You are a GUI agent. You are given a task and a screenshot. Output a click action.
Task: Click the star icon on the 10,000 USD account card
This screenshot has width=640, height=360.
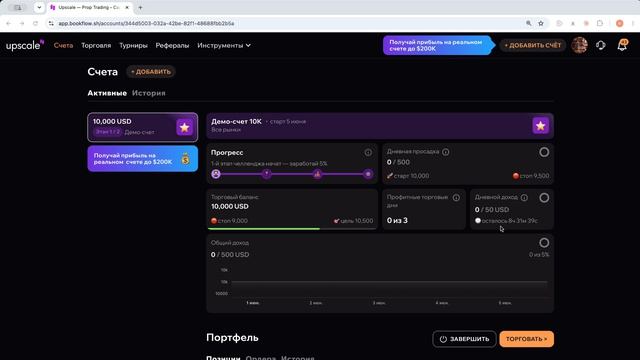point(184,127)
